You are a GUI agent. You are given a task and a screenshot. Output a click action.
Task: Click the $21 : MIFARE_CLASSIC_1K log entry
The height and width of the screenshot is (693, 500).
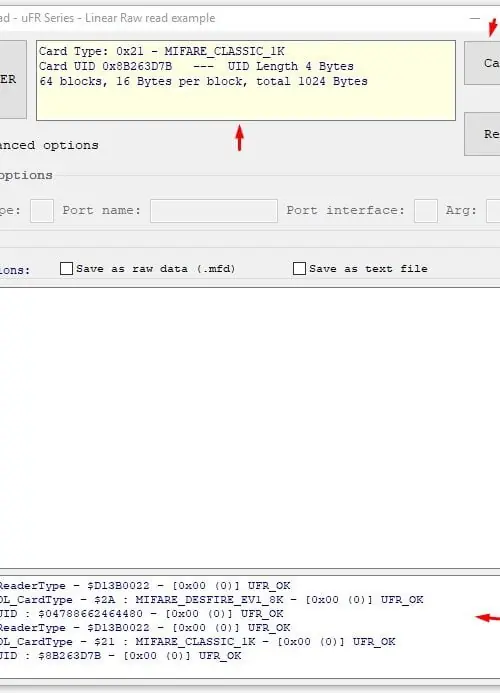point(197,642)
